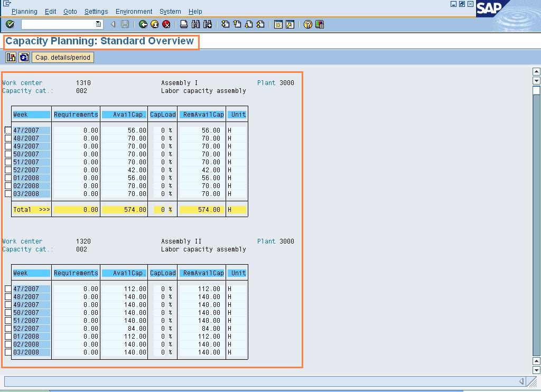Open the command field history dropdown
541x392 pixels.
pos(98,24)
